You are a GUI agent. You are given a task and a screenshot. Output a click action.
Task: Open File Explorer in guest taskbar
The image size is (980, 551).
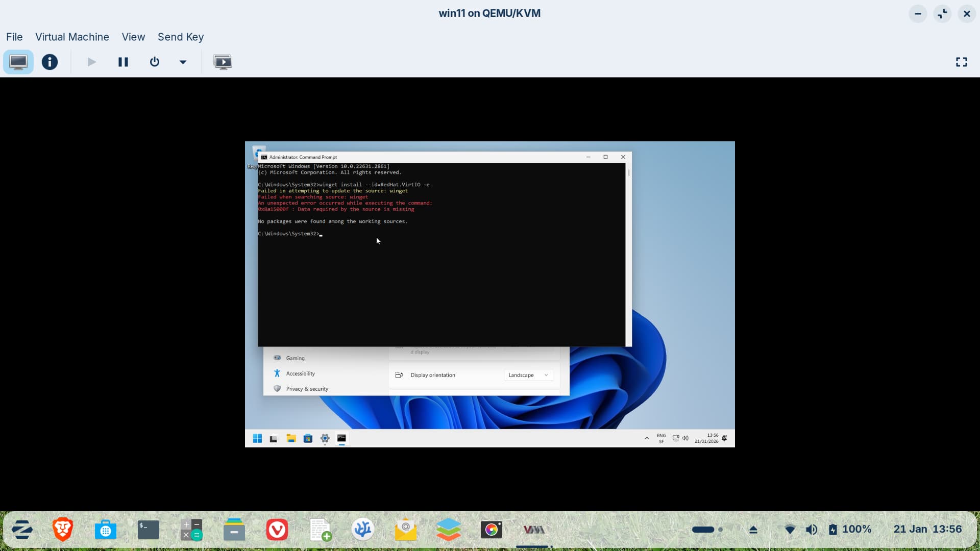[291, 439]
